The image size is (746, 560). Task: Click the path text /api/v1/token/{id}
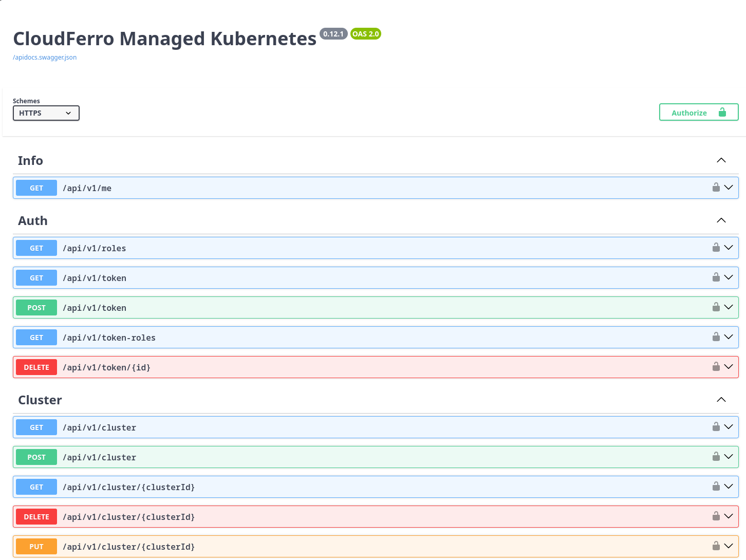tap(106, 368)
